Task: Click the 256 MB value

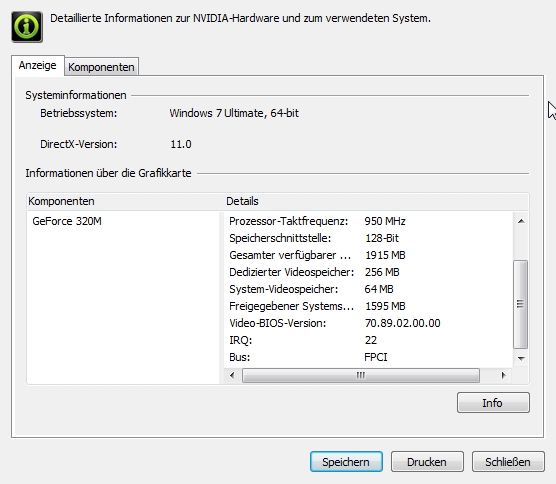Action: click(382, 272)
